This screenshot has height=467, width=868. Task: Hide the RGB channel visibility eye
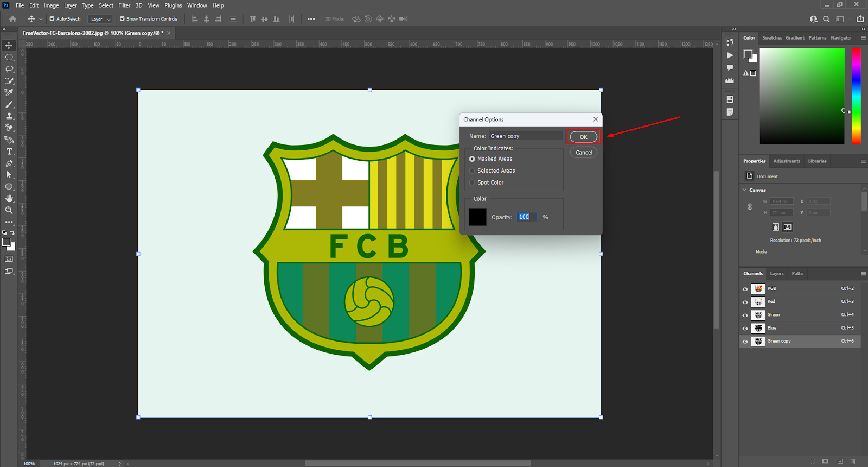(x=745, y=289)
